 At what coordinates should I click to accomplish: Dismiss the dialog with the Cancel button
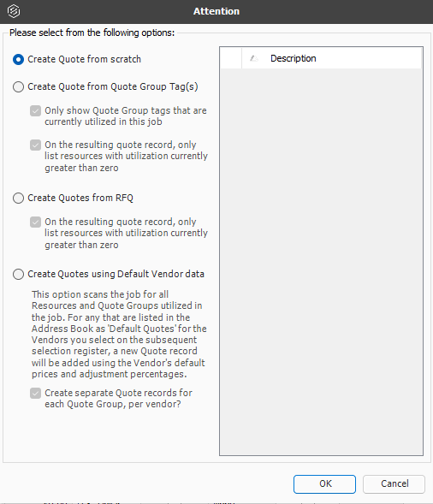[394, 483]
